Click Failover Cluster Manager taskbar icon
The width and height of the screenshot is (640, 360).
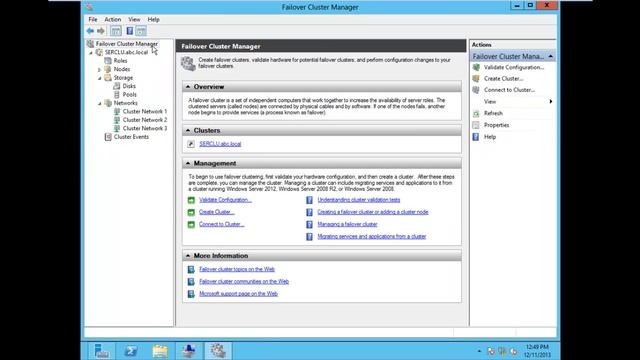[218, 351]
